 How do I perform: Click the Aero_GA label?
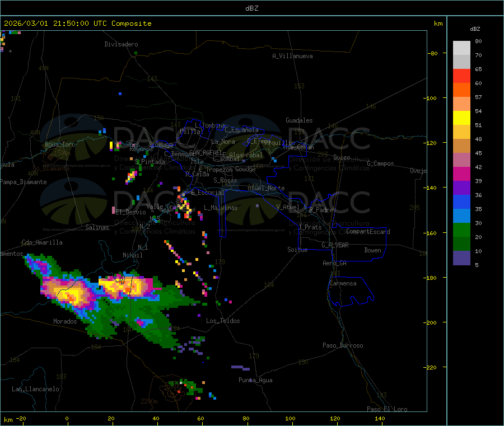coord(334,263)
